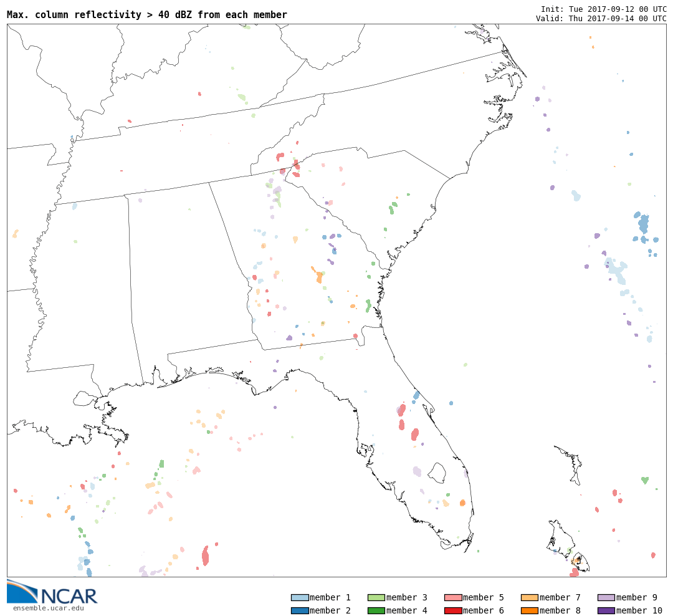This screenshot has height=616, width=673.
Task: Click the NCAR logo
Action: coord(52,592)
